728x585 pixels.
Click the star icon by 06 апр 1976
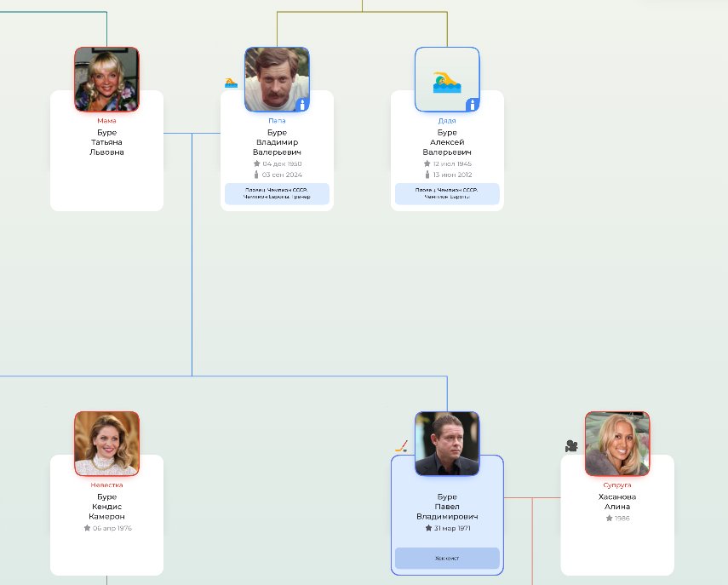tap(87, 528)
